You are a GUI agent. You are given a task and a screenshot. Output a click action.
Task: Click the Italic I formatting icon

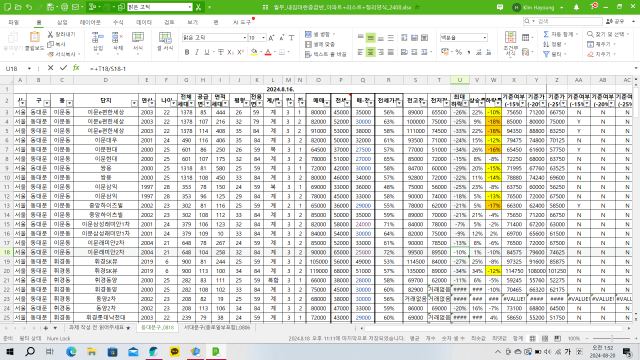pyautogui.click(x=197, y=52)
